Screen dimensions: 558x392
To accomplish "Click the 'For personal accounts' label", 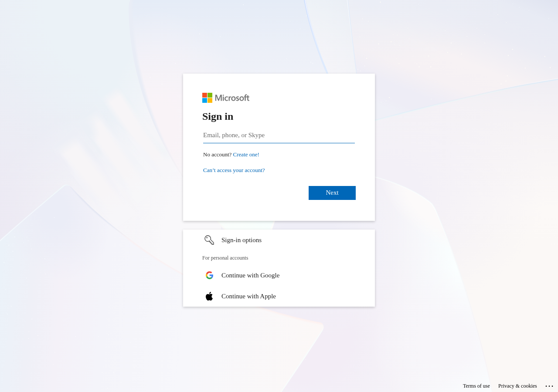I will [225, 258].
